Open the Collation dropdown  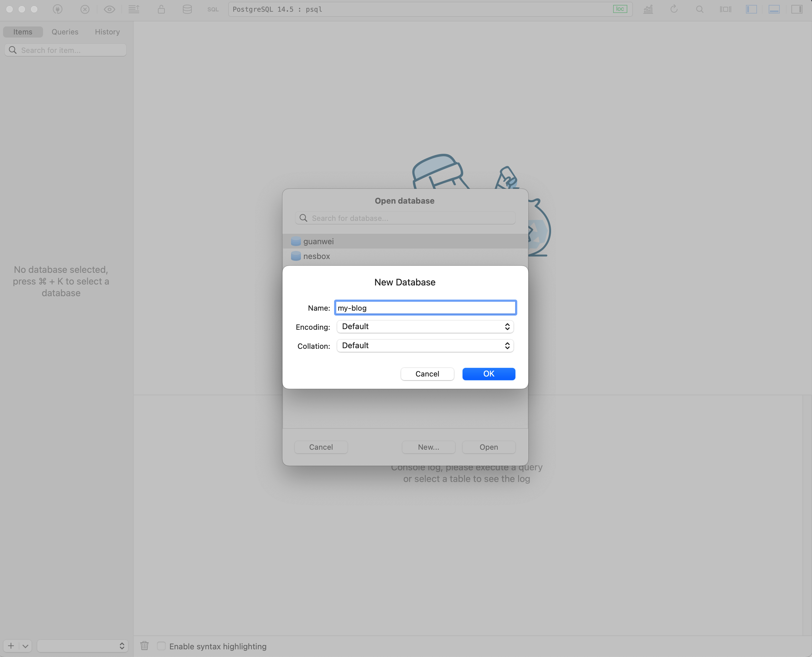coord(425,345)
